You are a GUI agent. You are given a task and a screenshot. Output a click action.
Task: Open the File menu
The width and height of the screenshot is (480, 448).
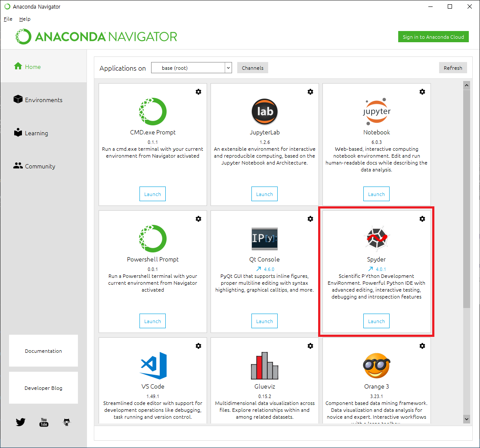(x=8, y=19)
